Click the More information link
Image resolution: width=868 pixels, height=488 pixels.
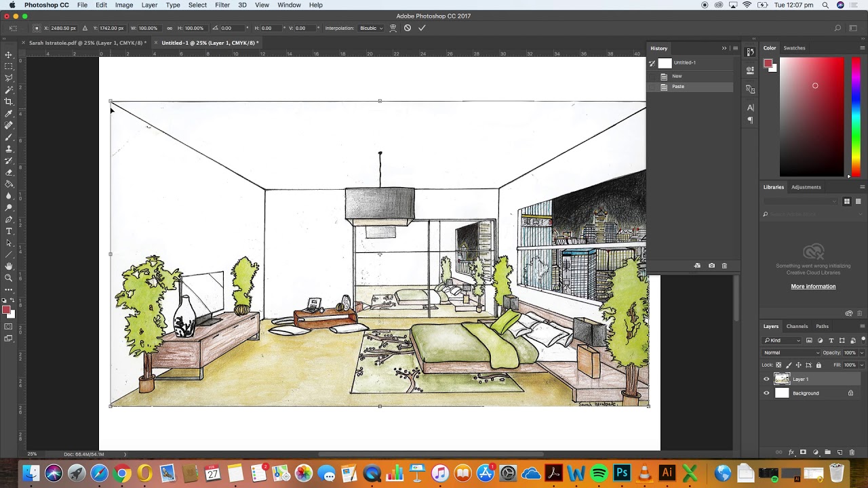(x=813, y=287)
